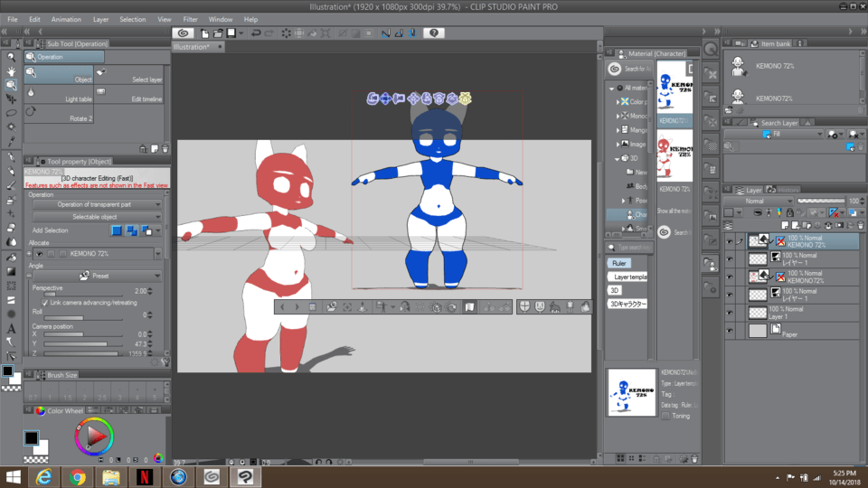Select the Lasso selection tool

point(11,114)
